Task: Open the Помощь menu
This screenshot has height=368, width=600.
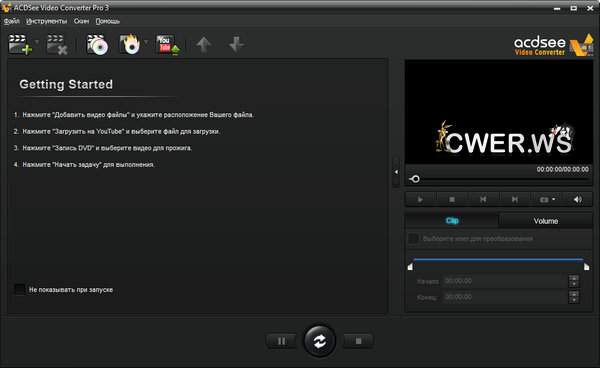Action: [x=108, y=21]
